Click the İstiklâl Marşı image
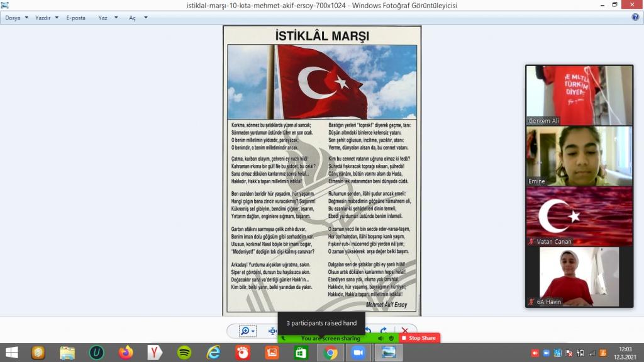 (322, 170)
